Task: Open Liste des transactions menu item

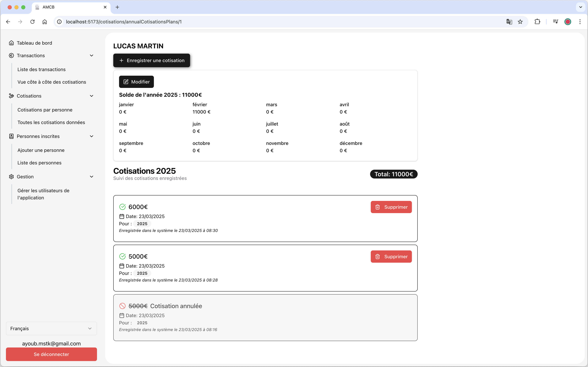Action: (x=42, y=69)
